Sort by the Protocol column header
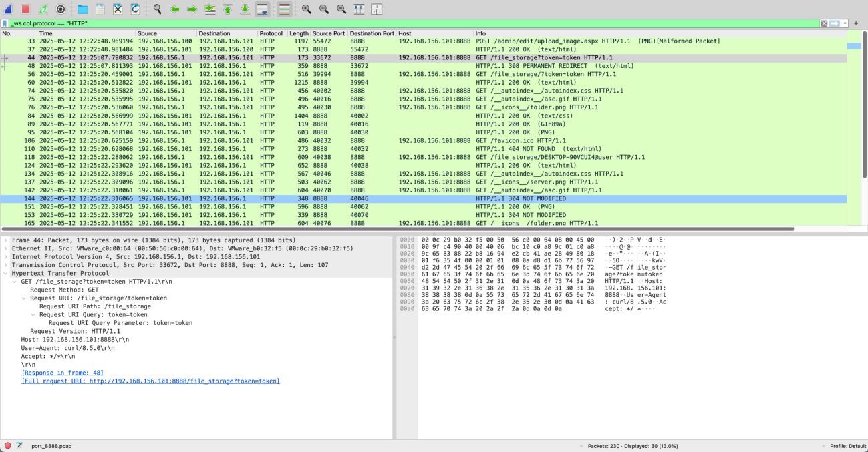This screenshot has width=868, height=452. point(273,33)
